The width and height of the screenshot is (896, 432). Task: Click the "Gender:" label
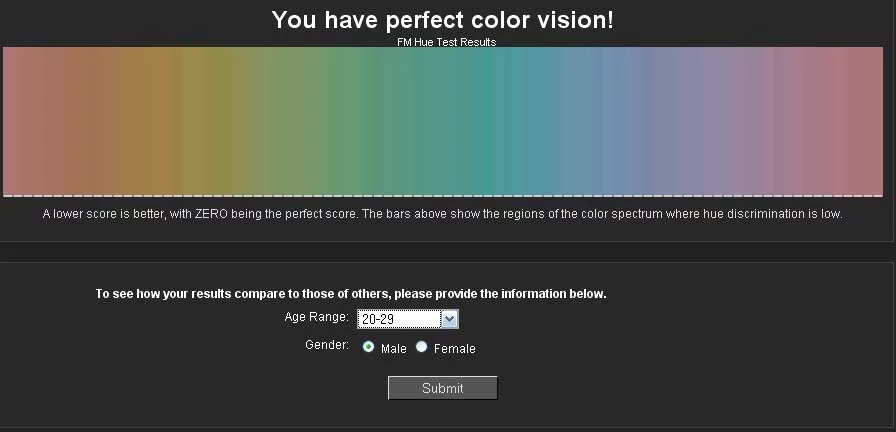click(327, 345)
